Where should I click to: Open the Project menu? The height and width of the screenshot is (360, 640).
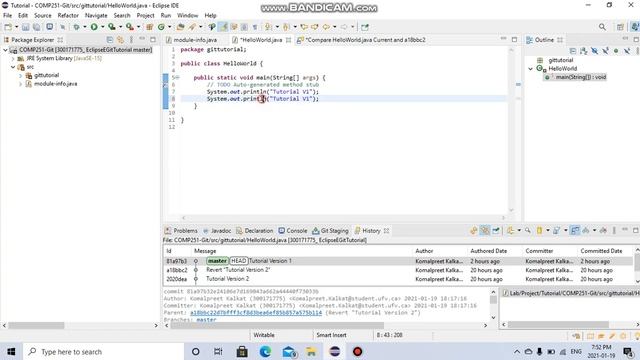pos(145,16)
